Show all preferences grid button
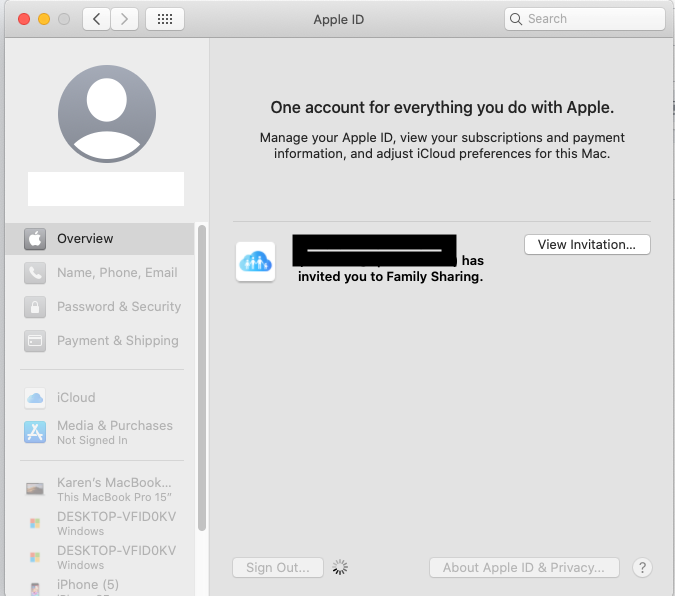Image resolution: width=675 pixels, height=596 pixels. pos(165,19)
